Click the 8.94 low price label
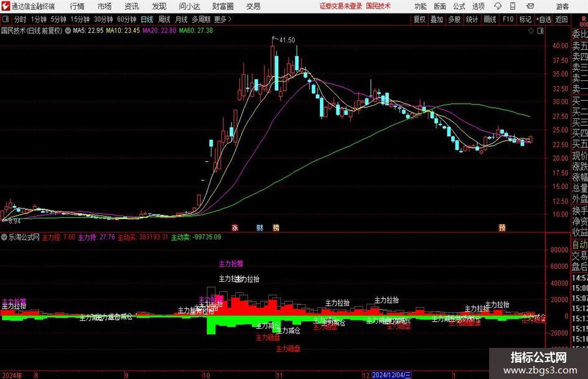Viewport: 588px width, 379px height. [14, 222]
